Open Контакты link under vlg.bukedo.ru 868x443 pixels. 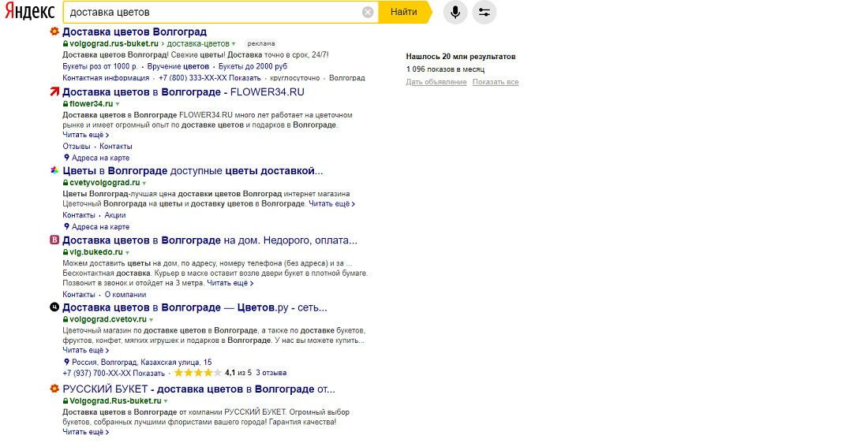point(79,295)
